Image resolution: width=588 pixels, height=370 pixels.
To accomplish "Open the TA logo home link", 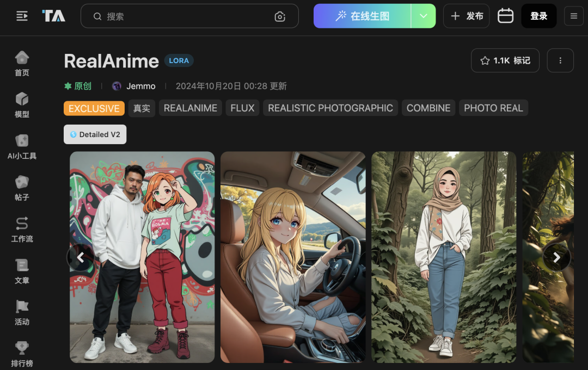I will tap(53, 16).
